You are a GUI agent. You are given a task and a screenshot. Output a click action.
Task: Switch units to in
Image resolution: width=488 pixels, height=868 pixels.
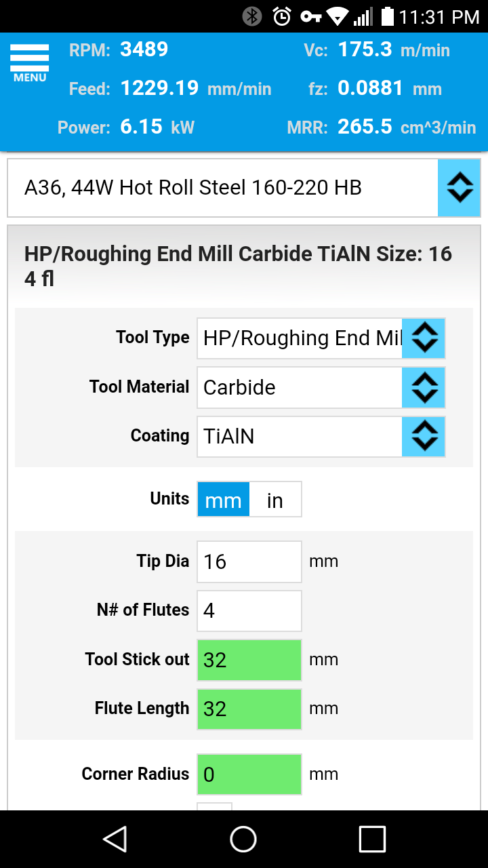[275, 500]
